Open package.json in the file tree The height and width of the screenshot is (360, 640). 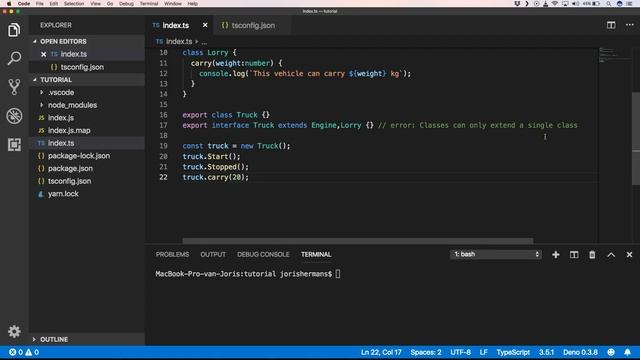(x=87, y=169)
